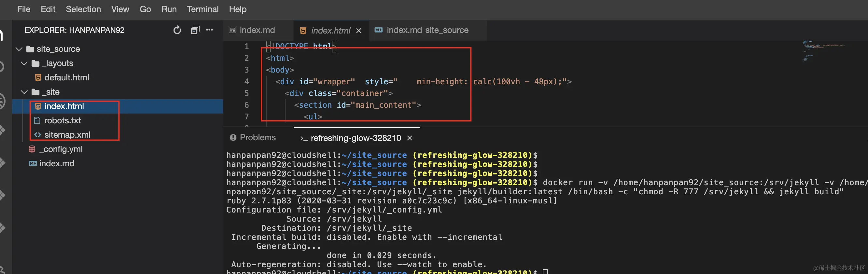
Task: Click 'Configuration file: /srv/jekyll/_config.yml' terminal line
Action: [x=334, y=210]
